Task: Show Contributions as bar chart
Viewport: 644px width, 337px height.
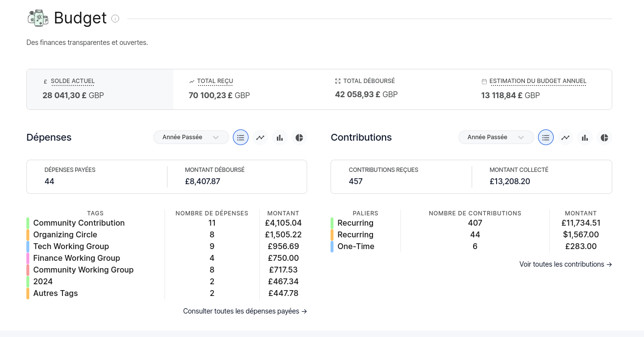Action: click(x=585, y=138)
